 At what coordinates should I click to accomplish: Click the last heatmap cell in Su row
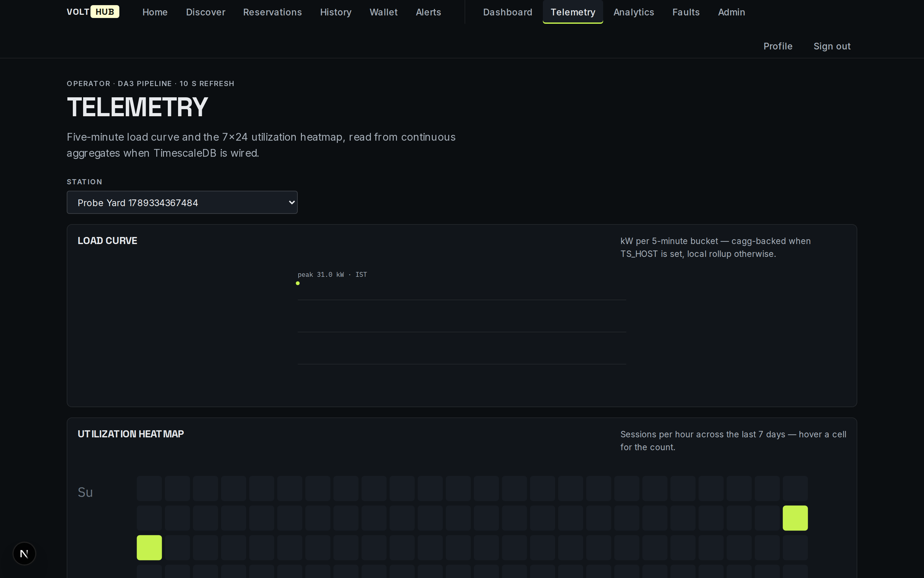click(795, 488)
